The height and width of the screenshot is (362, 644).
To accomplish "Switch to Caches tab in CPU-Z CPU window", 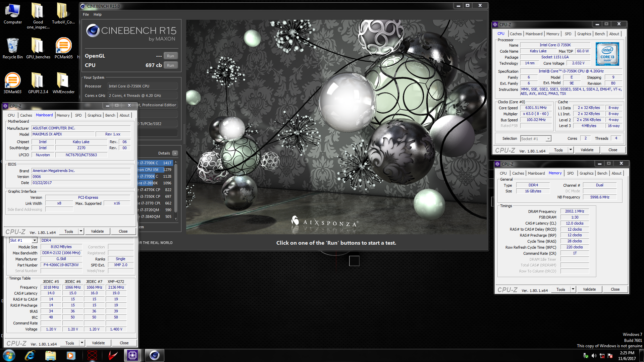I will click(x=516, y=34).
